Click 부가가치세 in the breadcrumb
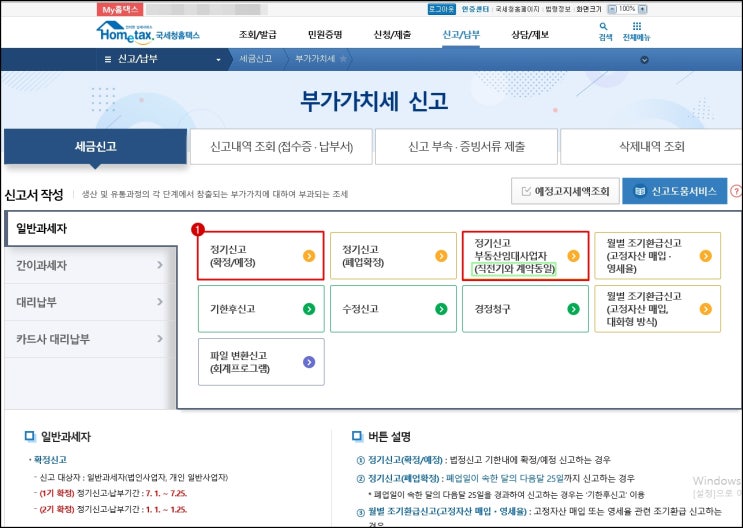The width and height of the screenshot is (743, 528). [x=315, y=59]
